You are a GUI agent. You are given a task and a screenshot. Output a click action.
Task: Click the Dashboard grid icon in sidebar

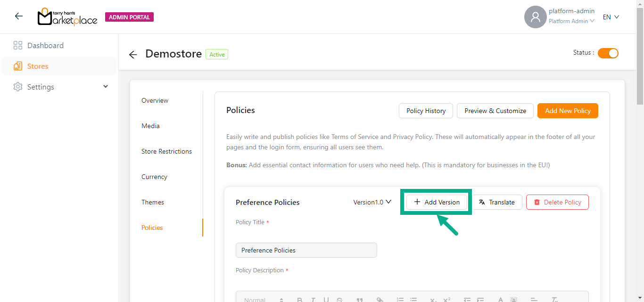(x=18, y=46)
